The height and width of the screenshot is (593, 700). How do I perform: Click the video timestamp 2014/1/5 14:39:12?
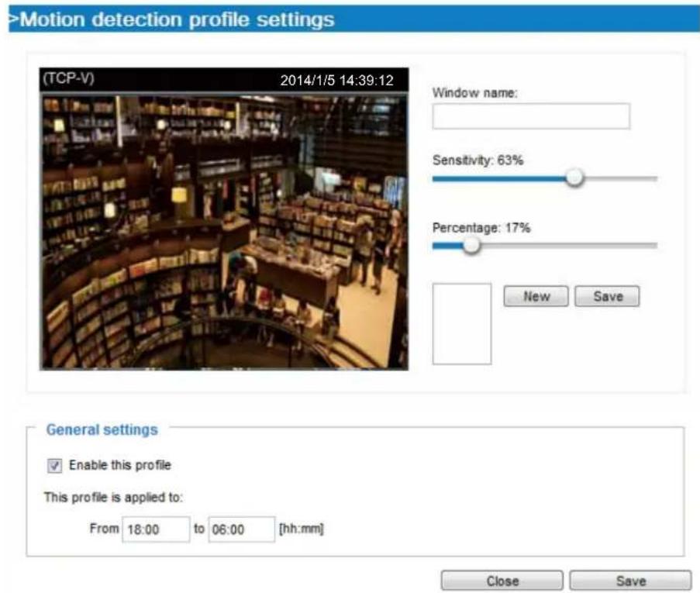click(x=336, y=81)
